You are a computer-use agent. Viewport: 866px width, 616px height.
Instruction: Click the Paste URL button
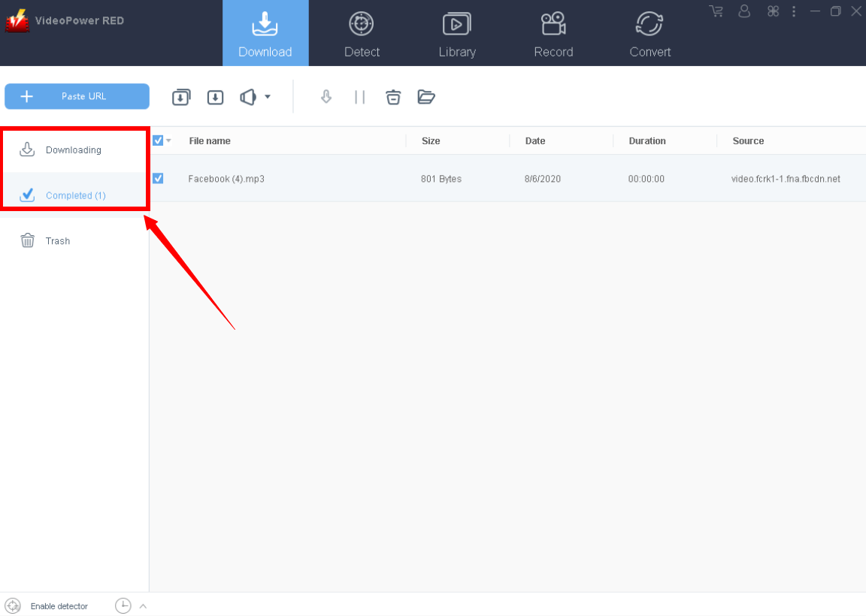coord(77,96)
